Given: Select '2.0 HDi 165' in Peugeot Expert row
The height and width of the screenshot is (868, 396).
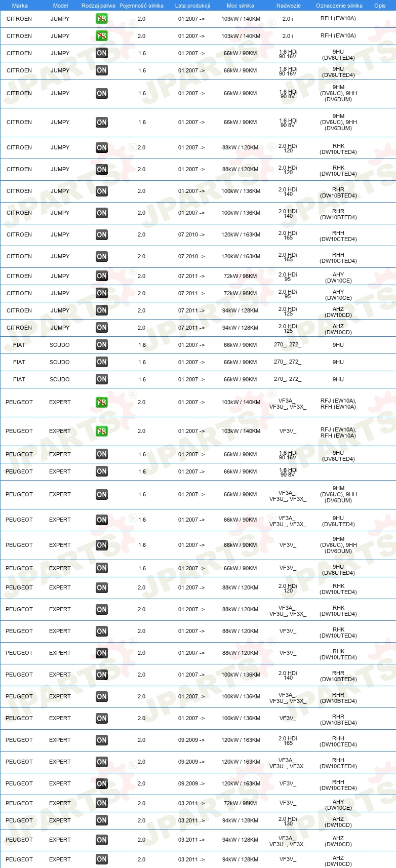Looking at the screenshot, I should coord(288,740).
